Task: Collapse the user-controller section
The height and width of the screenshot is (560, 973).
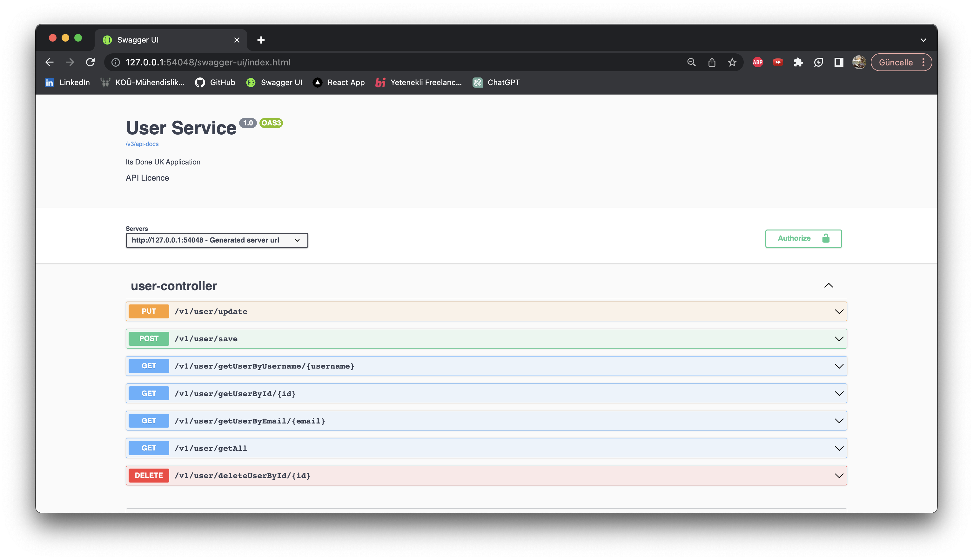Action: [x=828, y=286]
